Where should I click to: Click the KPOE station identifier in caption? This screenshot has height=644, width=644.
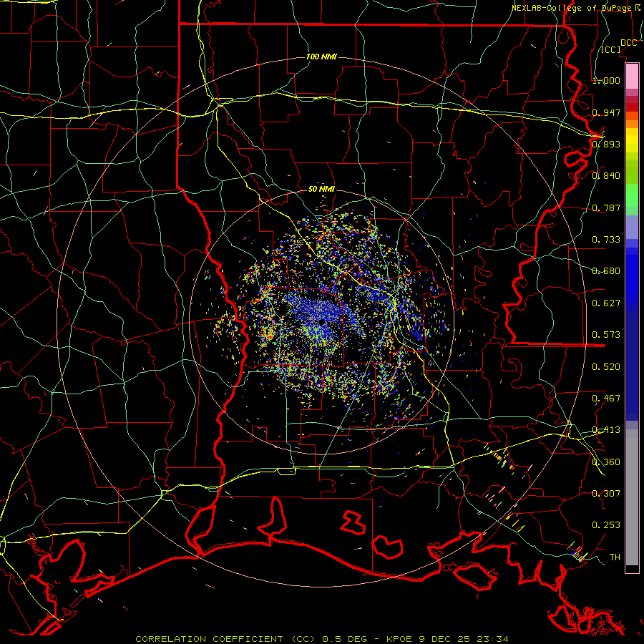pyautogui.click(x=399, y=639)
